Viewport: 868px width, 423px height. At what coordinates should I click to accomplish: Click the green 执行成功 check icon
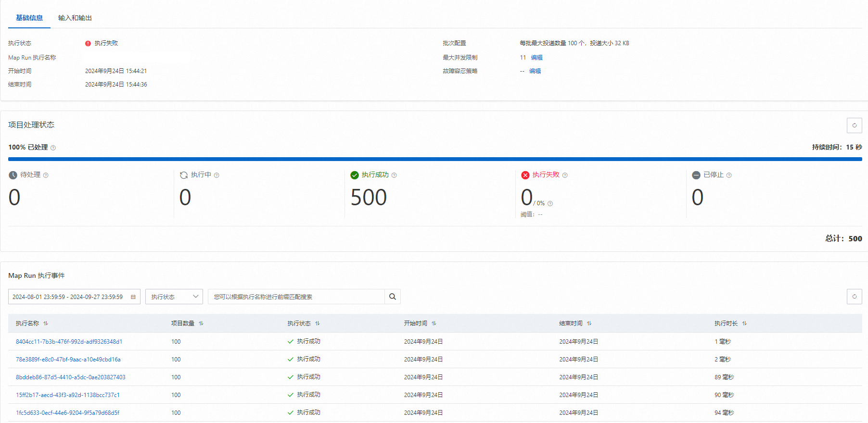tap(355, 175)
